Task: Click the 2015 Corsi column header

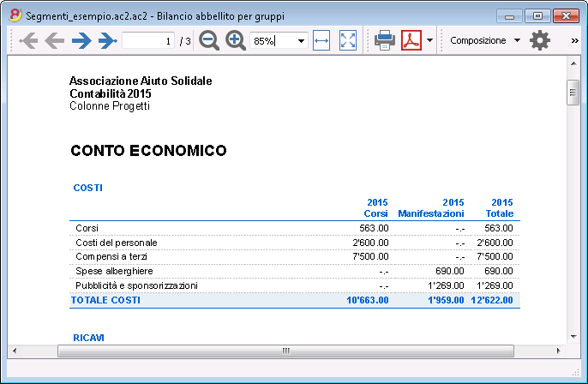Action: coord(375,208)
